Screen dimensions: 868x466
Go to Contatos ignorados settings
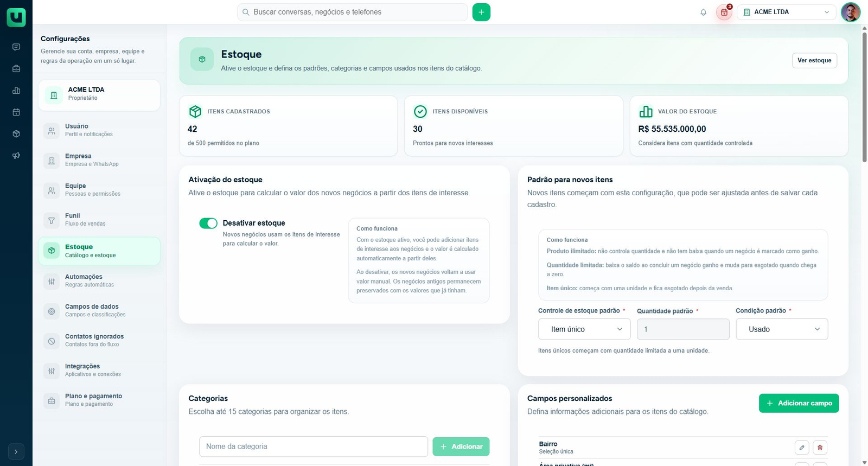[99, 340]
